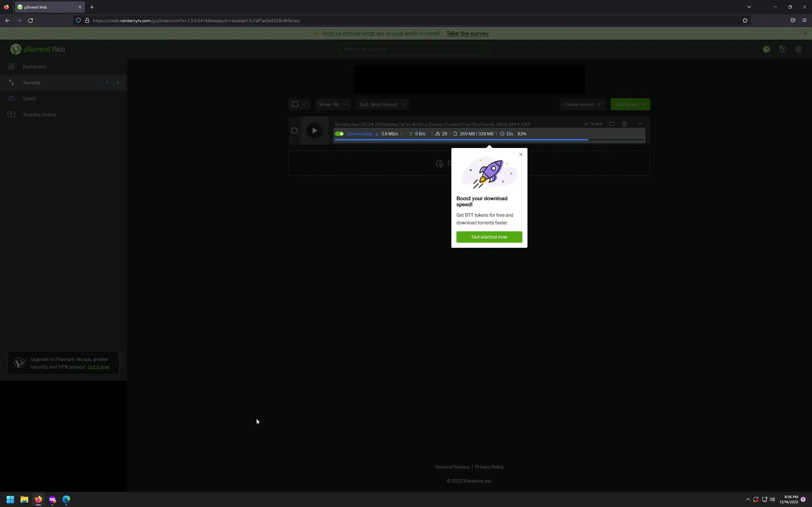812x507 pixels.
Task: Toggle the Downloading on/off switch
Action: (339, 134)
